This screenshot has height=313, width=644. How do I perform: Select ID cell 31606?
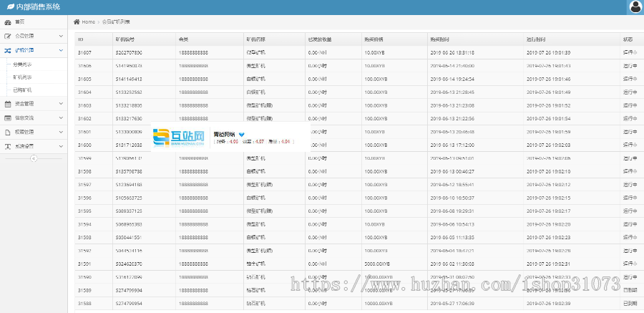[84, 66]
